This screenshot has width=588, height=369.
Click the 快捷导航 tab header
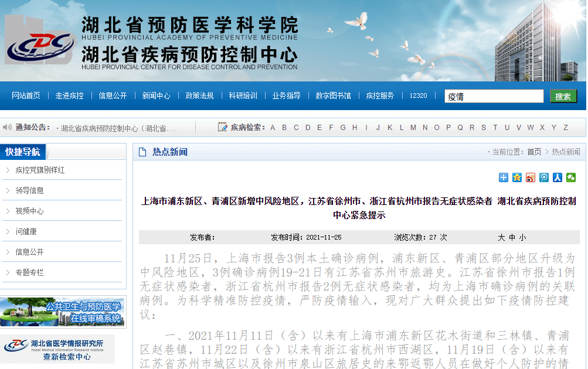point(23,152)
